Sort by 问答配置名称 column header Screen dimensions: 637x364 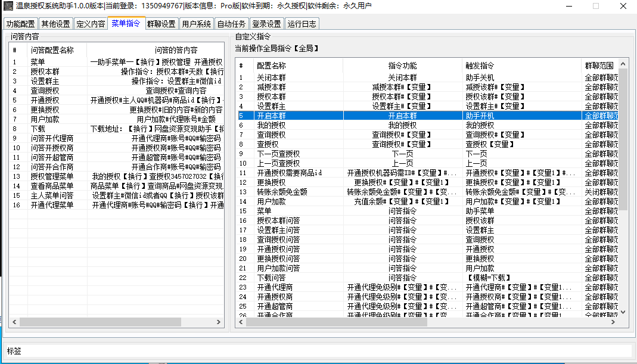point(52,50)
